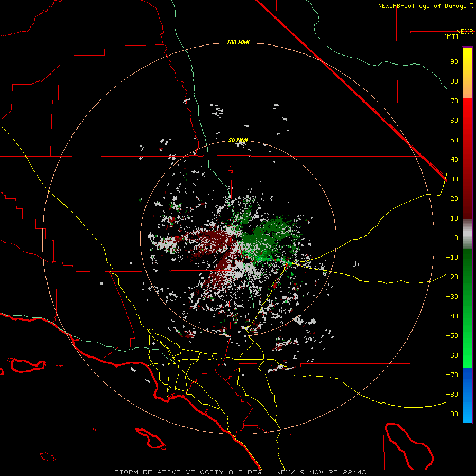The image size is (476, 476).
Task: Click the yellow-orange segment of the velocity color bar
Action: click(467, 73)
